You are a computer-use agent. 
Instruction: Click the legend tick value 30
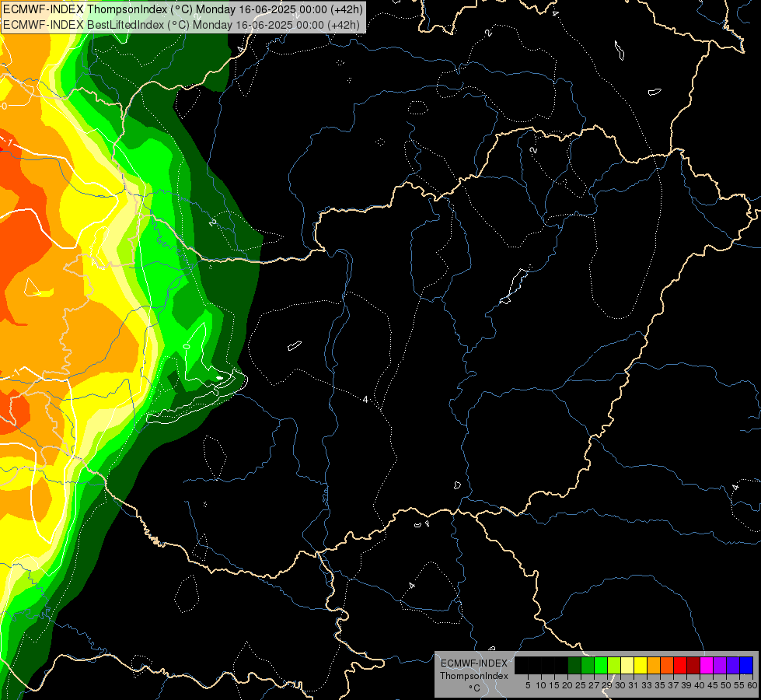click(620, 685)
